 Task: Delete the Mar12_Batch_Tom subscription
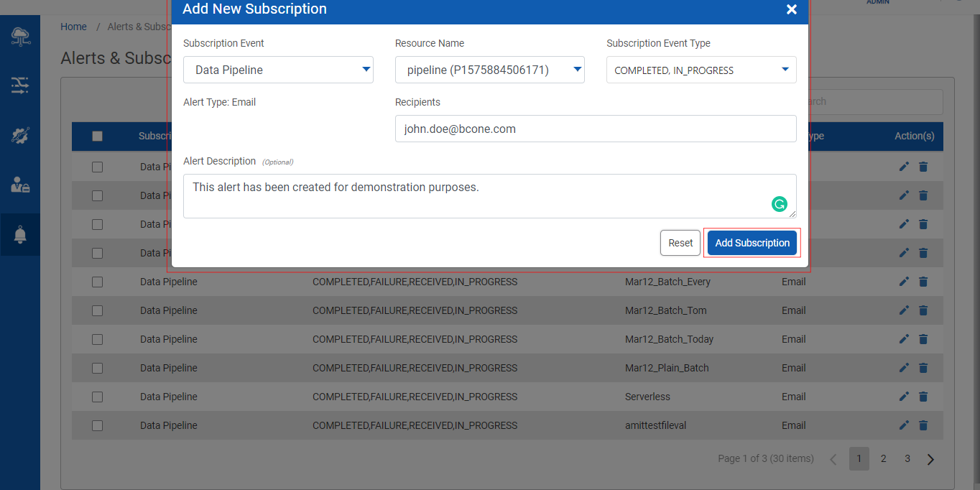[923, 310]
